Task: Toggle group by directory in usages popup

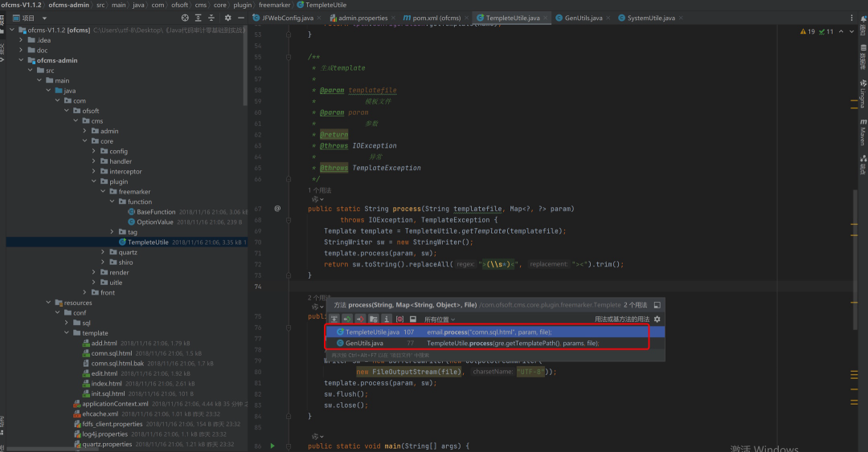Action: pos(374,320)
